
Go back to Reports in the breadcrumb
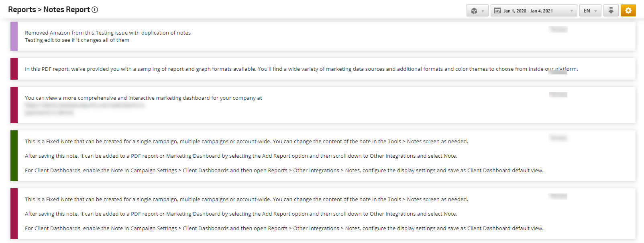click(x=22, y=10)
